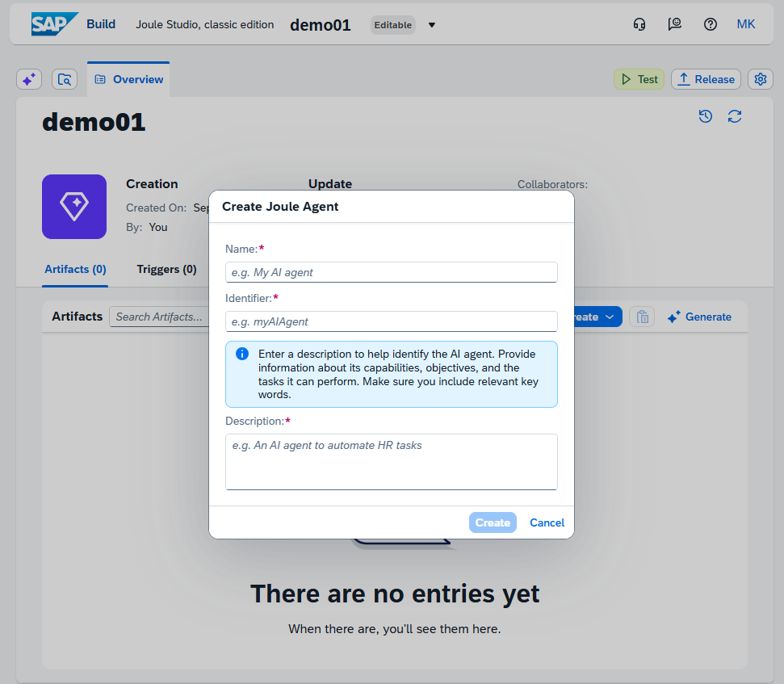This screenshot has width=784, height=684.
Task: Switch to the Triggers (0) tab
Action: click(166, 270)
